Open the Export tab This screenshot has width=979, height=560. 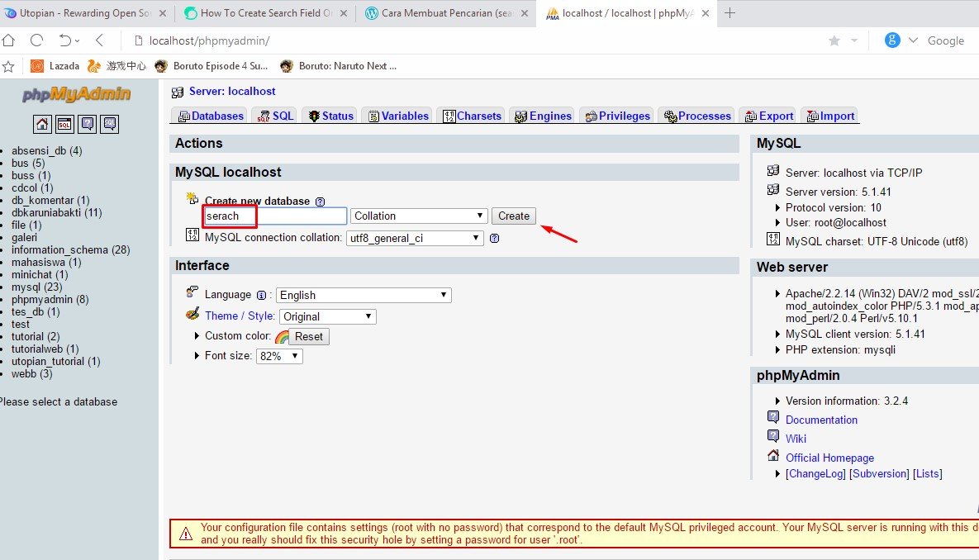pyautogui.click(x=769, y=116)
